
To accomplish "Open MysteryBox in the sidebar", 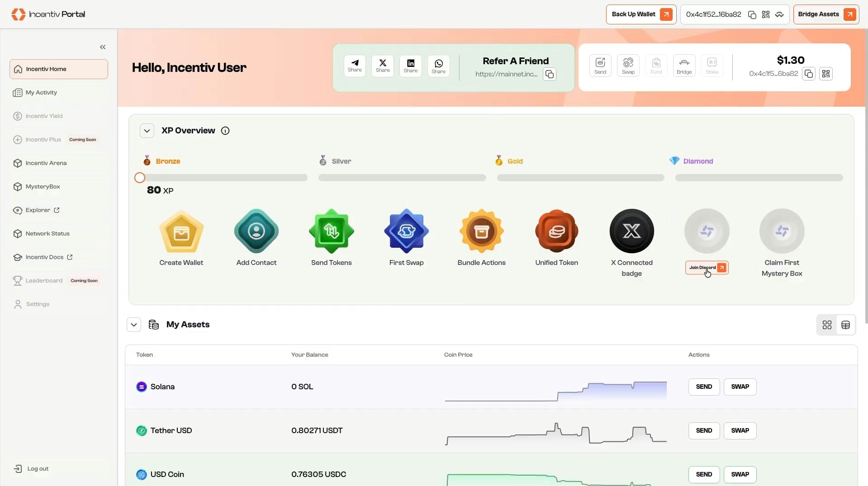I will click(x=59, y=187).
